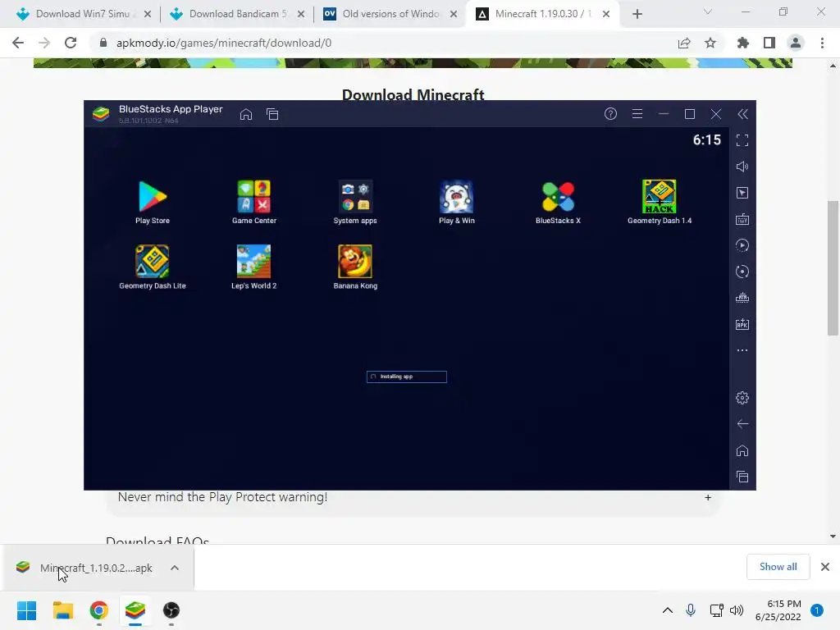Open OBS Studio from taskbar
The image size is (840, 630).
[171, 610]
